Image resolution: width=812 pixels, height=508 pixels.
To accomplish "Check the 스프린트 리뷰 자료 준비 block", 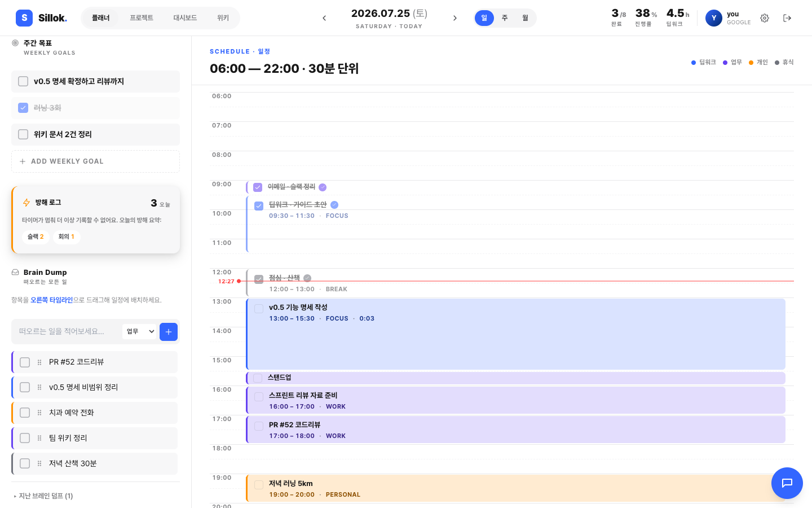I will click(259, 397).
